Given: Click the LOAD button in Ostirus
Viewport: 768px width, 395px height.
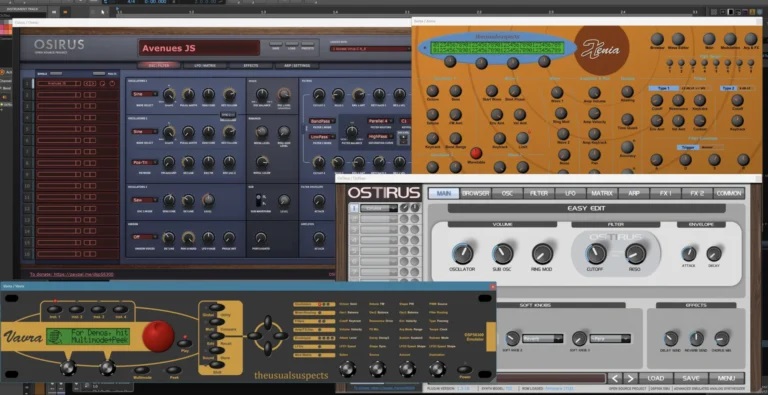Looking at the screenshot, I should click(655, 378).
